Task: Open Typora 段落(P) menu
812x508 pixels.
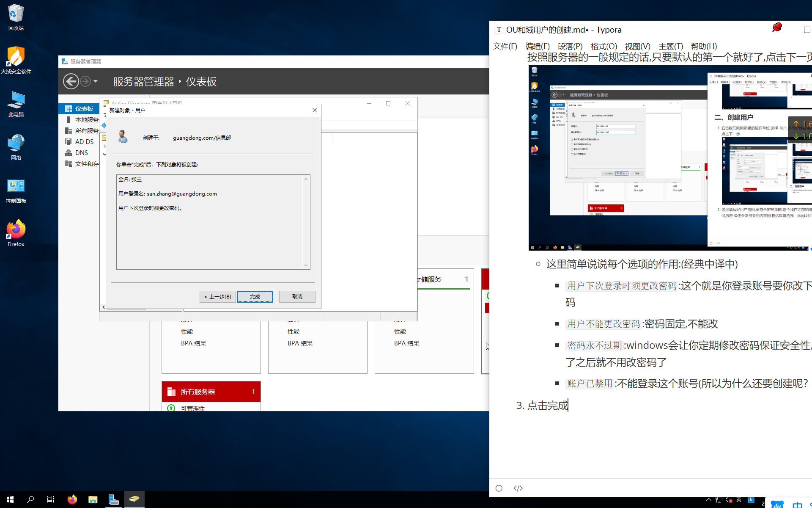Action: (570, 46)
